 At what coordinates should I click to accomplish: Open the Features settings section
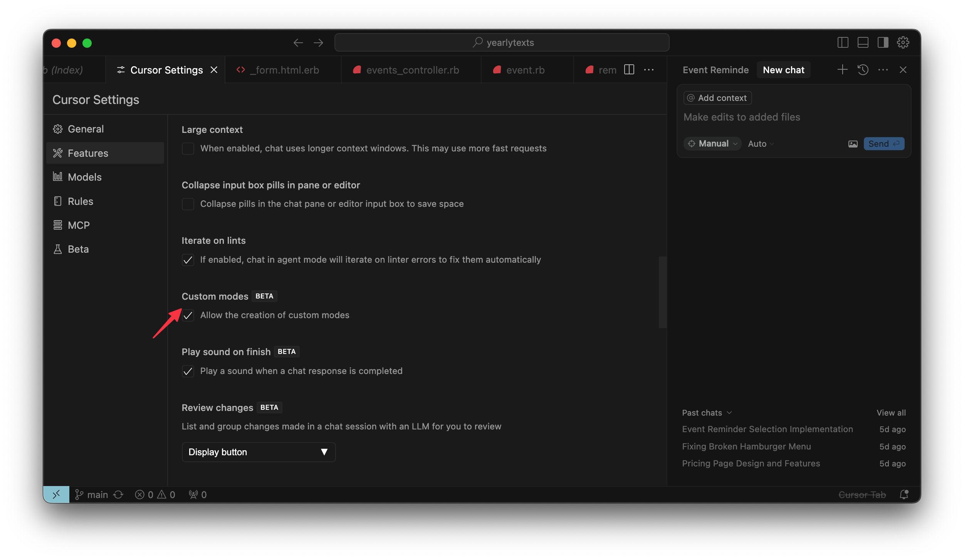tap(105, 153)
